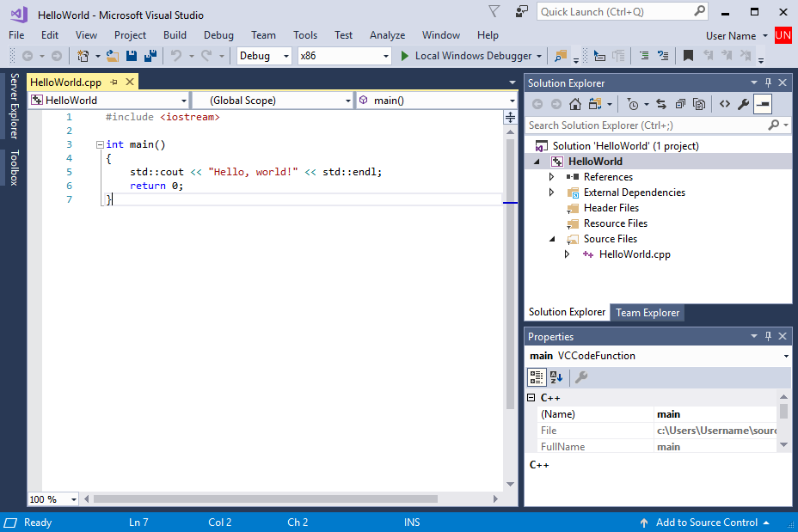
Task: Open the Debug menu
Action: pyautogui.click(x=218, y=35)
